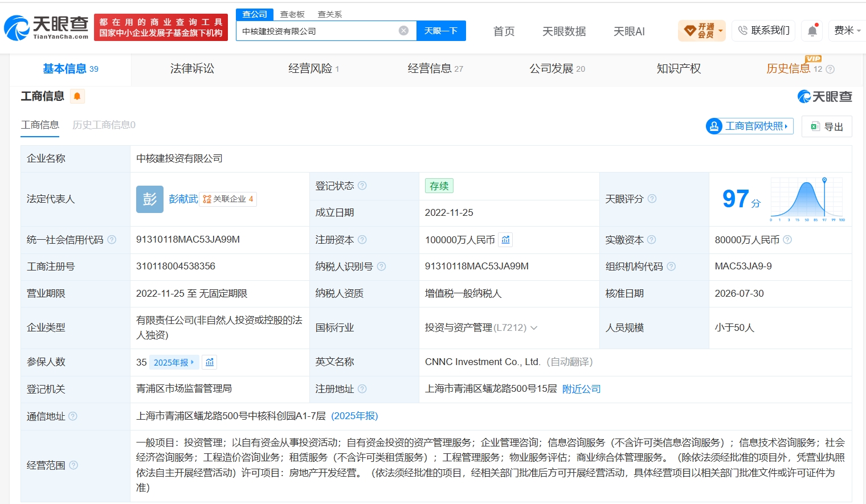Open 天眼数据 navigation link

pyautogui.click(x=564, y=31)
